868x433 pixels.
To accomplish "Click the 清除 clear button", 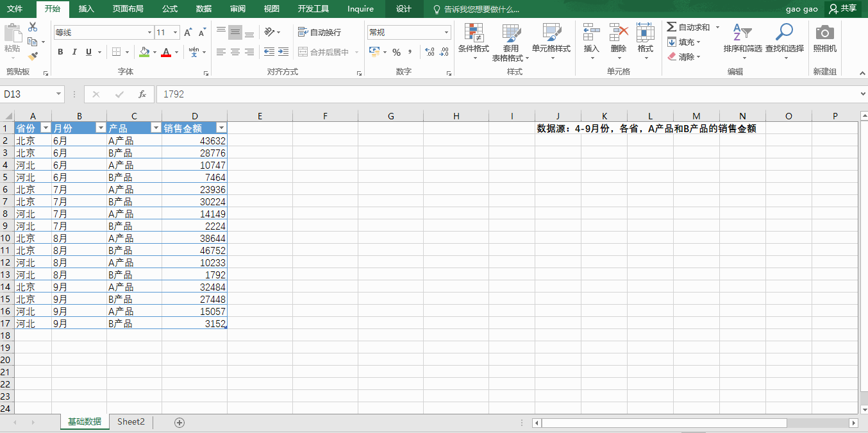I will coord(684,56).
